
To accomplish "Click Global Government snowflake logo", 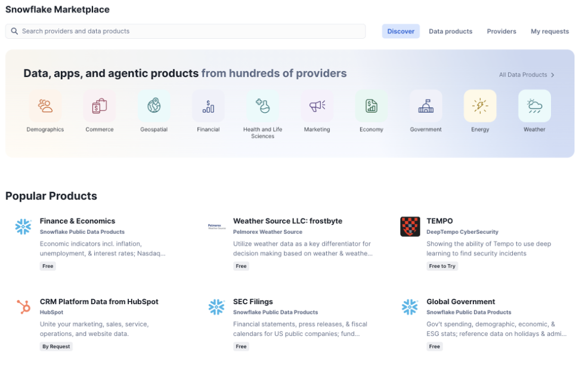I will click(410, 307).
